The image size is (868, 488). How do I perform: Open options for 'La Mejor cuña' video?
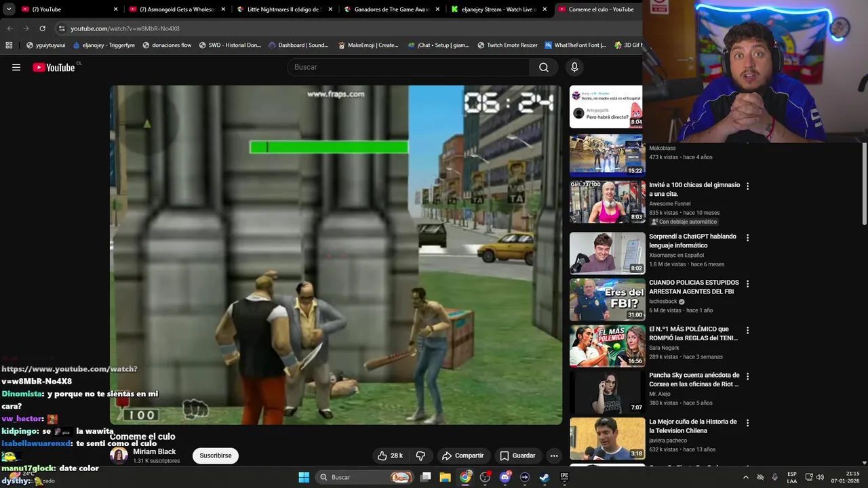coord(748,422)
